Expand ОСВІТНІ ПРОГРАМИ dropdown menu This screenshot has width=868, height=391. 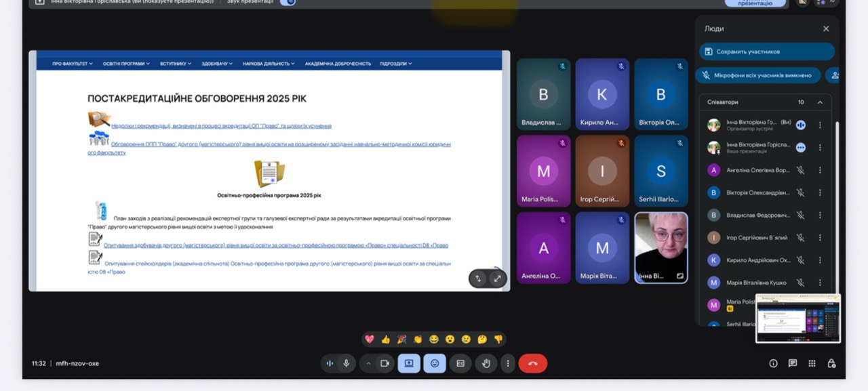(x=127, y=64)
